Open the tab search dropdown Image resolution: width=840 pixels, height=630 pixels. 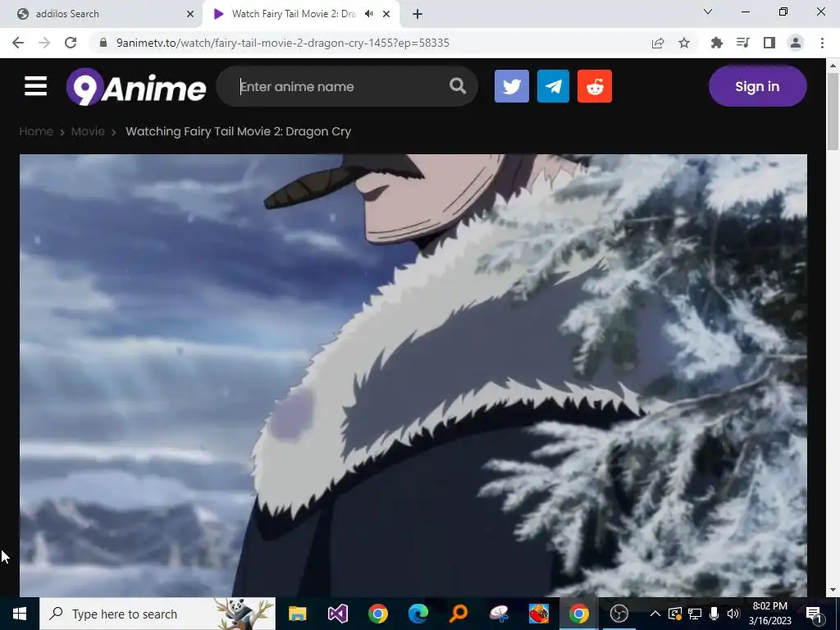707,11
